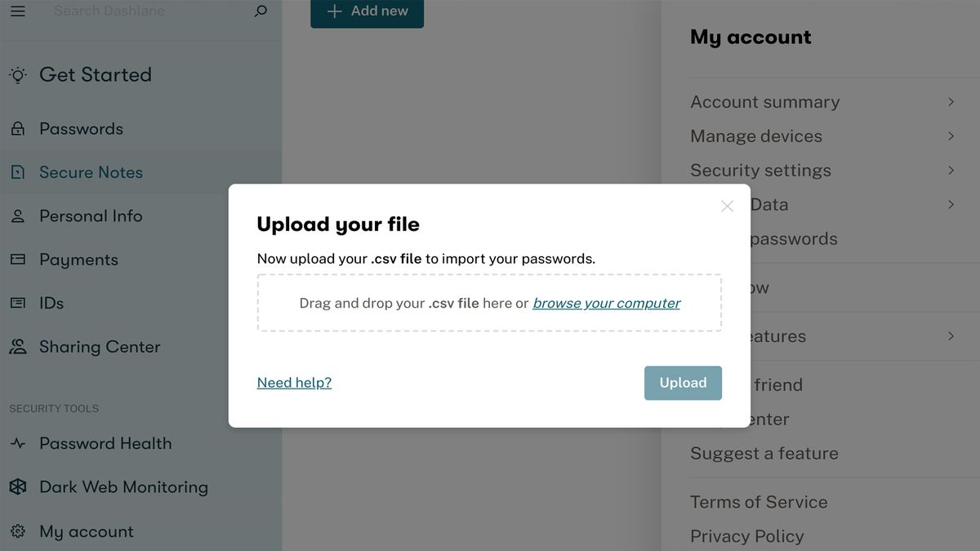Open Password Health via its pulse icon
The height and width of the screenshot is (551, 980).
coord(18,443)
